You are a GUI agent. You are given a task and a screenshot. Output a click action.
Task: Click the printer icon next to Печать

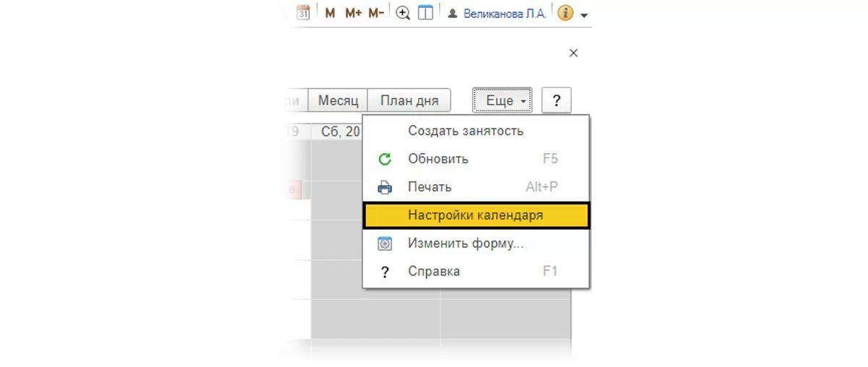point(385,188)
